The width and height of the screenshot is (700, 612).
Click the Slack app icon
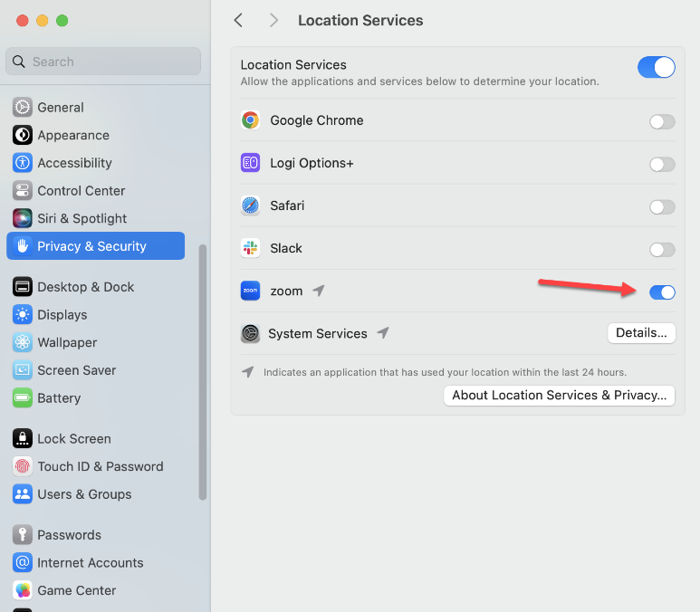click(x=251, y=248)
